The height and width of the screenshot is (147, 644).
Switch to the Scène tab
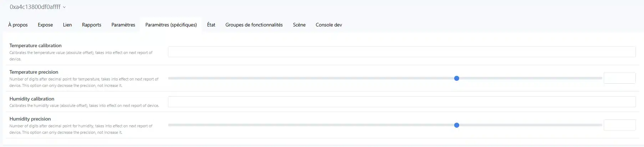pyautogui.click(x=299, y=25)
